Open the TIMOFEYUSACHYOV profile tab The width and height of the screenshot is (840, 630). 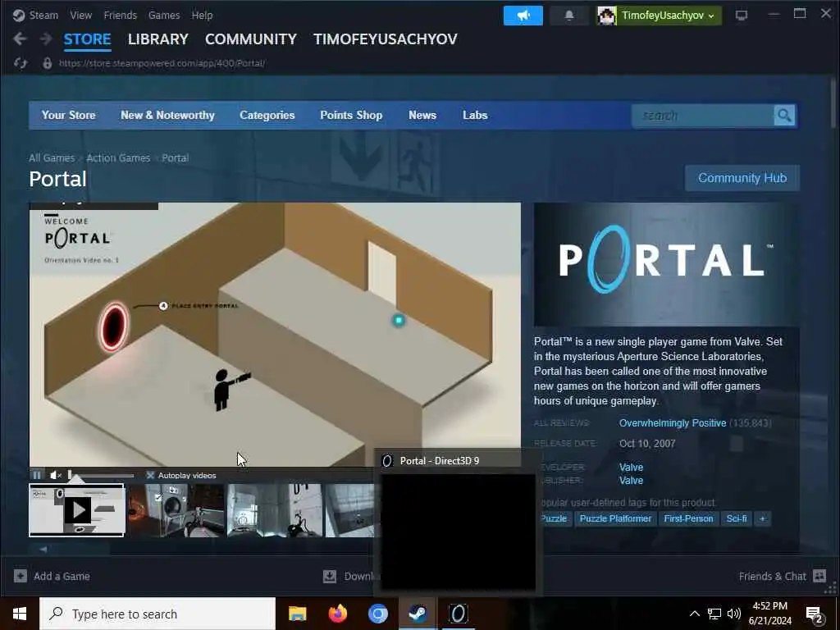coord(386,39)
